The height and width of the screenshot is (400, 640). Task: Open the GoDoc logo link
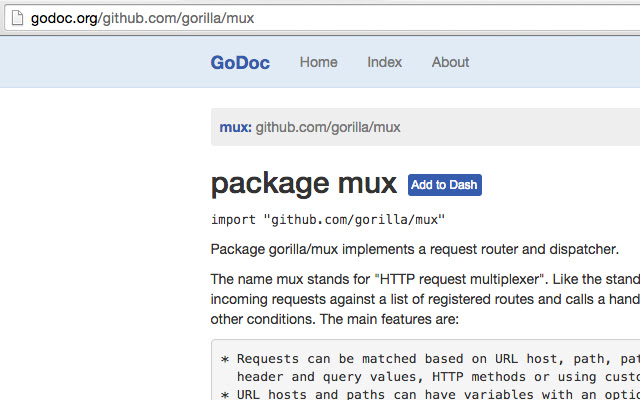tap(240, 62)
